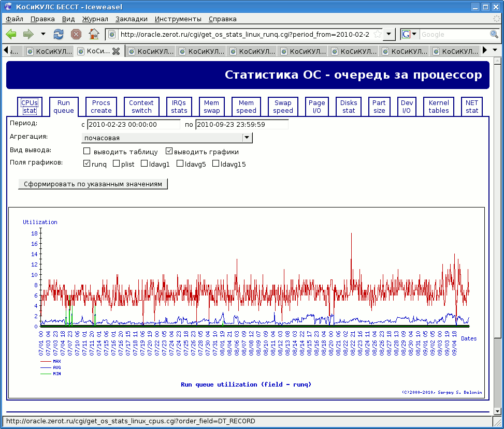
Task: Click the MIN legend entry
Action: [50, 374]
